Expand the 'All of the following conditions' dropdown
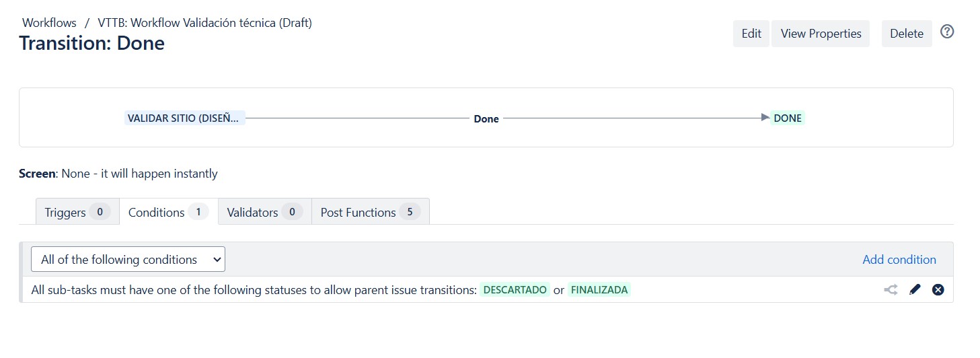 coord(128,259)
